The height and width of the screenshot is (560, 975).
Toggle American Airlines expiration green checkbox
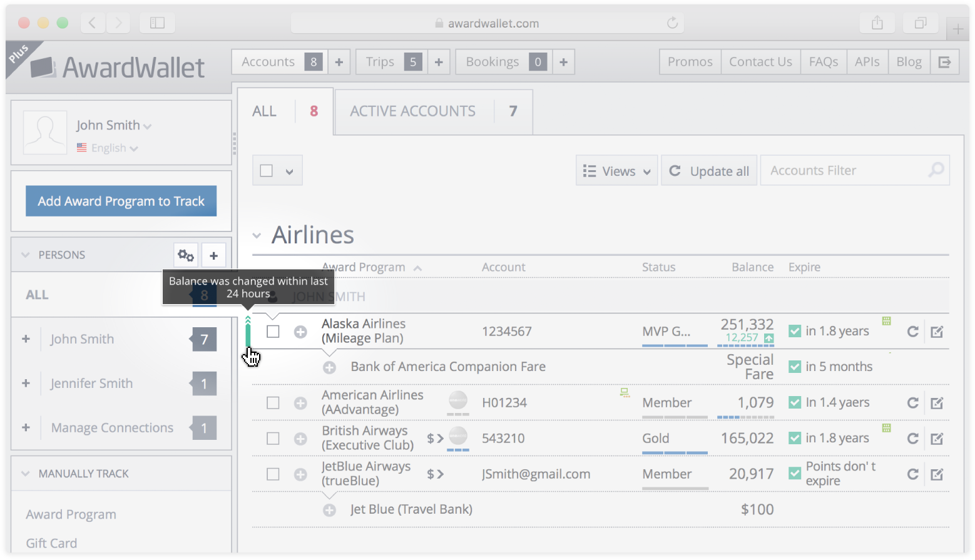point(795,402)
